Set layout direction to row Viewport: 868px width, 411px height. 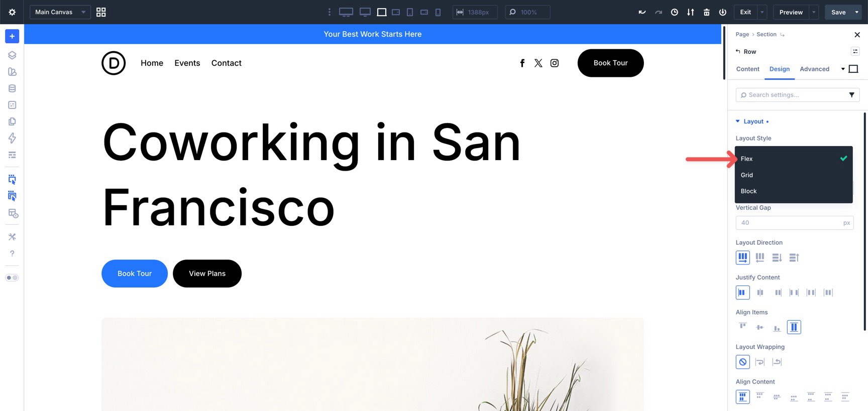pyautogui.click(x=743, y=257)
